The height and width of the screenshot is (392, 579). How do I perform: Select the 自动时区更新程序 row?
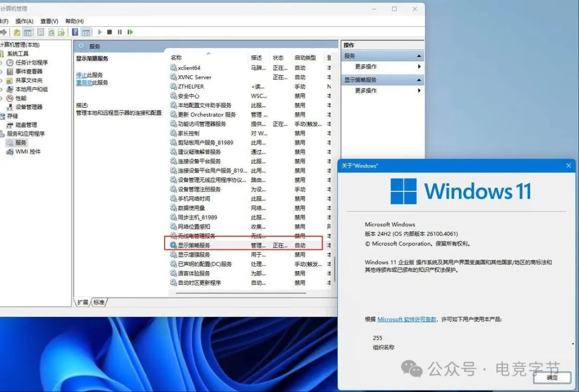251,283
